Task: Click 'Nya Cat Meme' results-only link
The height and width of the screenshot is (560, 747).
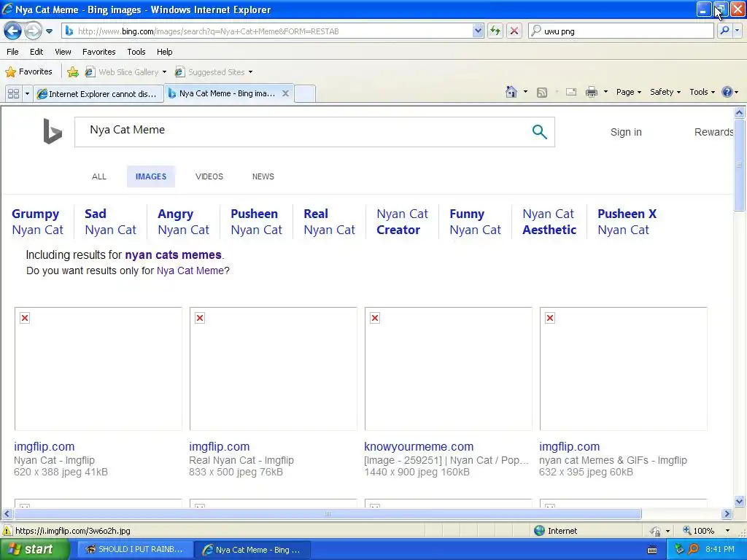Action: tap(190, 271)
